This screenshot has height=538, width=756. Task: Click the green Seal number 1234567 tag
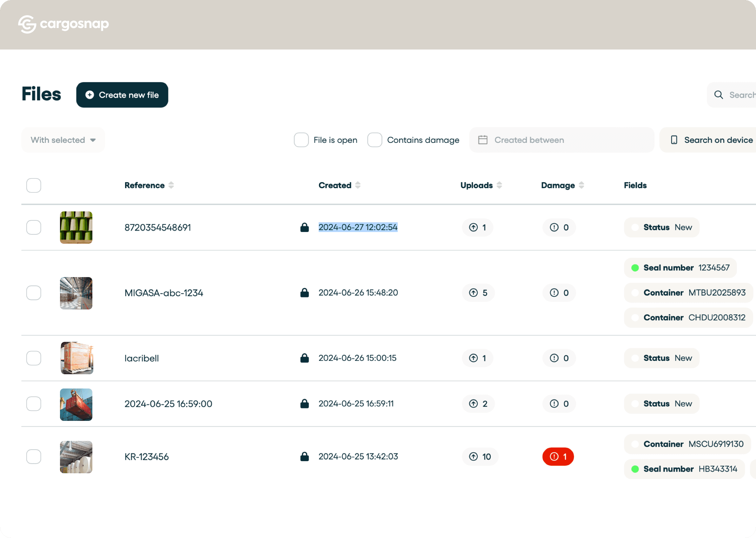680,268
